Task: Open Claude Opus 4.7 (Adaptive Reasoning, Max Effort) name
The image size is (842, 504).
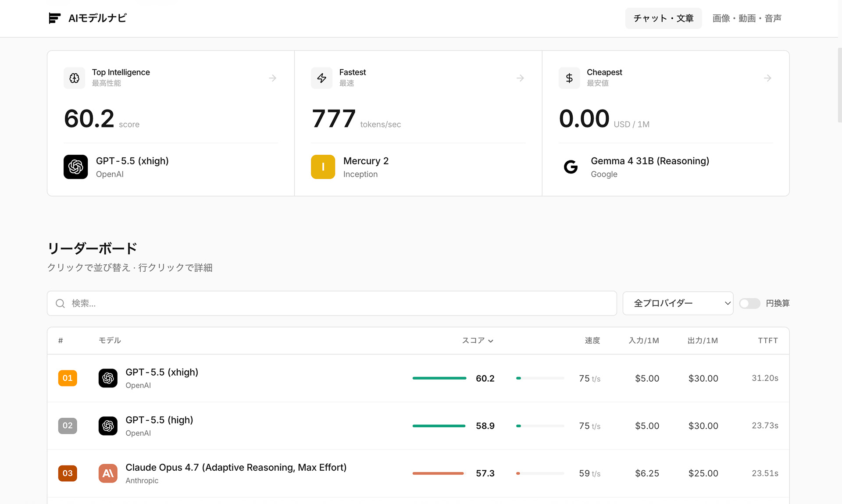Action: (236, 468)
